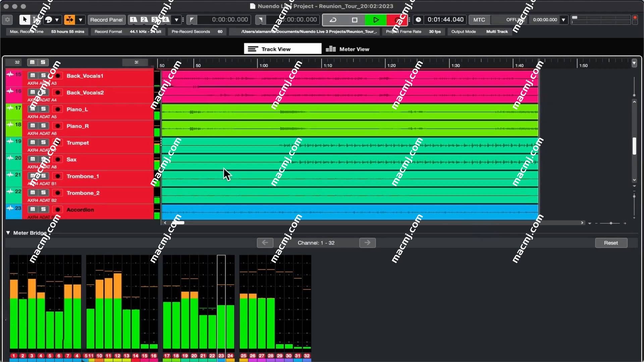This screenshot has width=644, height=362.
Task: Mute the Piano_R track
Action: click(33, 126)
